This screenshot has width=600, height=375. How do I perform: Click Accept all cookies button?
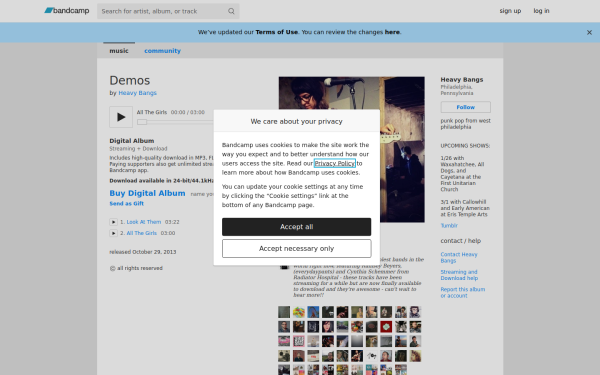(x=297, y=227)
